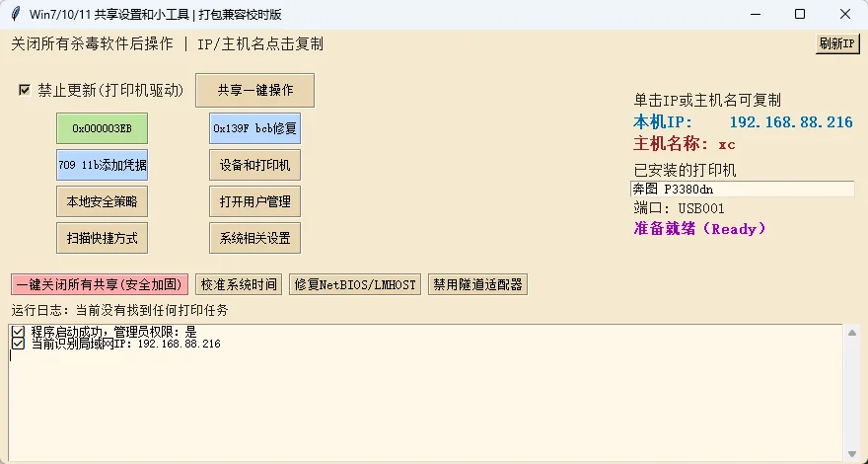Click the green 0x000003EB button
This screenshot has height=464, width=868.
point(102,128)
